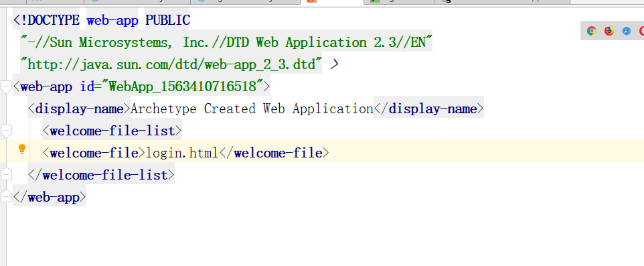The width and height of the screenshot is (644, 266).
Task: Click fold marker at closing web-app tag
Action: point(6,196)
